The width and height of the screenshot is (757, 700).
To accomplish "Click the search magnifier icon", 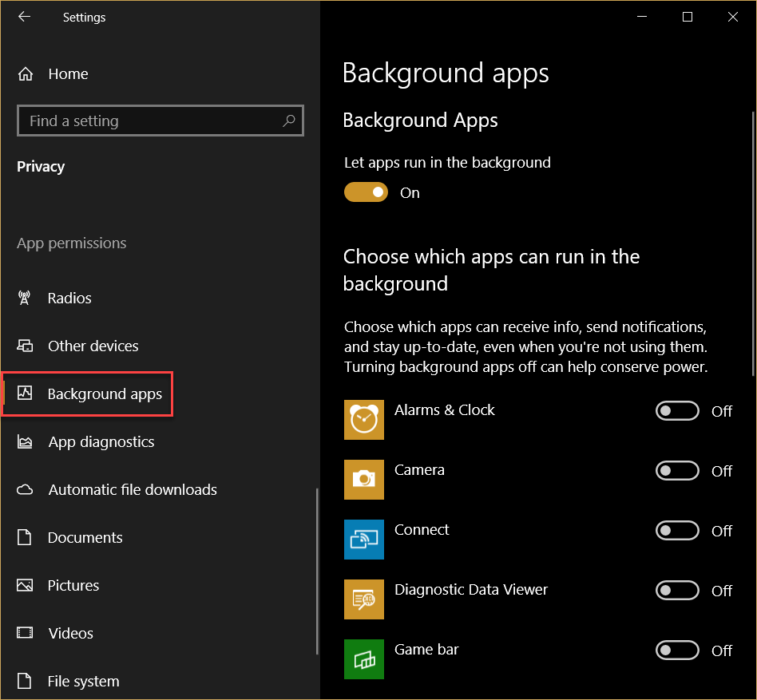I will [x=289, y=120].
